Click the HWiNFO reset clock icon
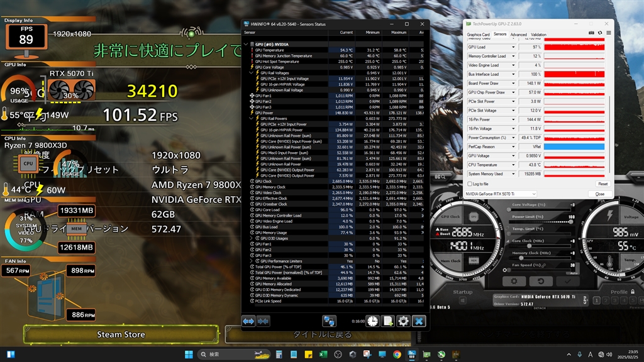Screen dimensions: 644x362 372,321
